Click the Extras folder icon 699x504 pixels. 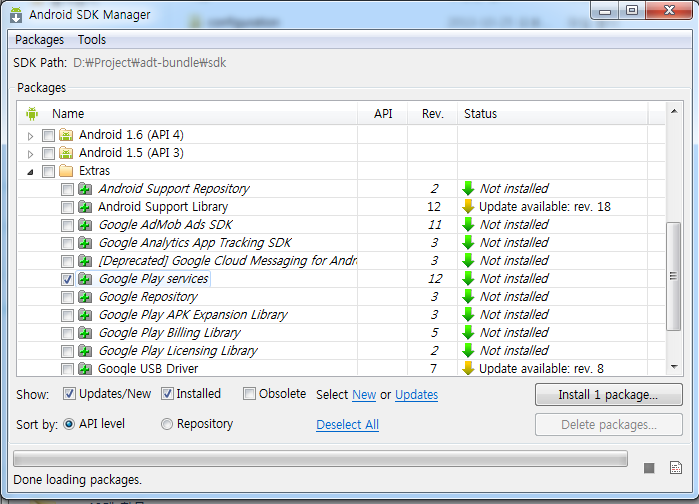click(66, 171)
